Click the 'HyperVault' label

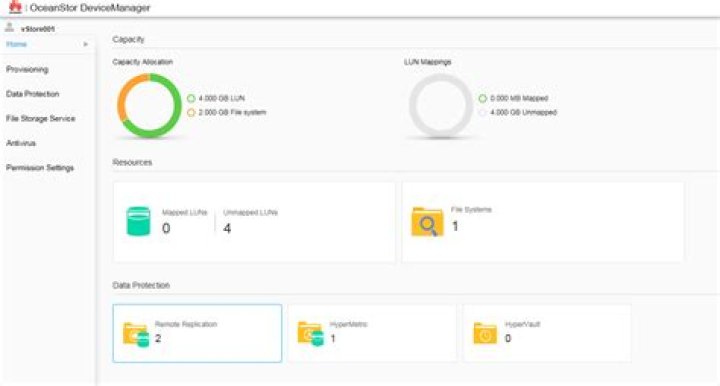point(523,324)
